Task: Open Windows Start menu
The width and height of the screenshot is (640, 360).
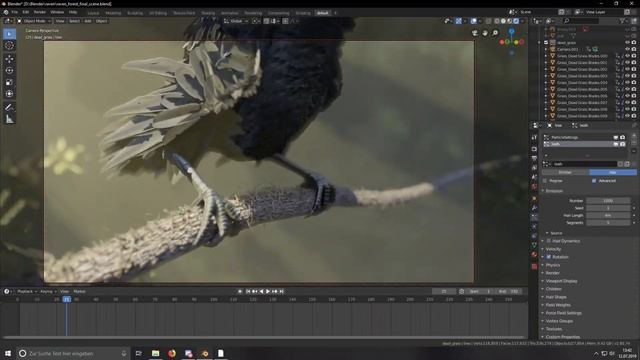Action: tap(8, 353)
